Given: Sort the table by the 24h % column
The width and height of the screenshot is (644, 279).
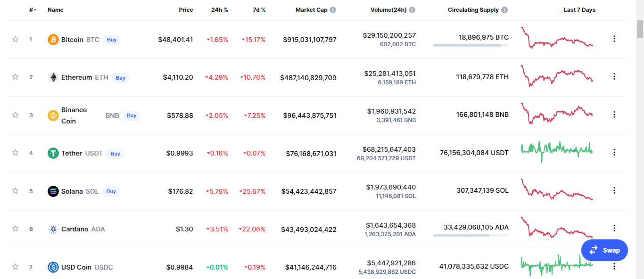Looking at the screenshot, I should click(x=220, y=10).
